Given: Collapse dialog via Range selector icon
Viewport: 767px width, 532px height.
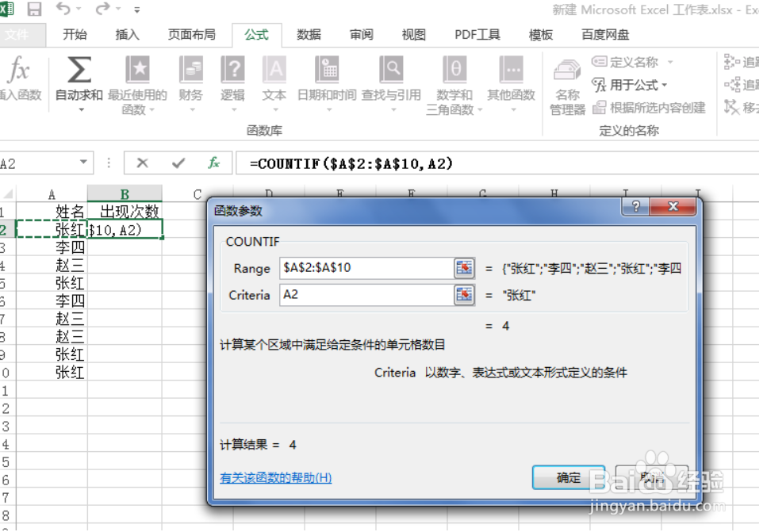Looking at the screenshot, I should point(464,268).
